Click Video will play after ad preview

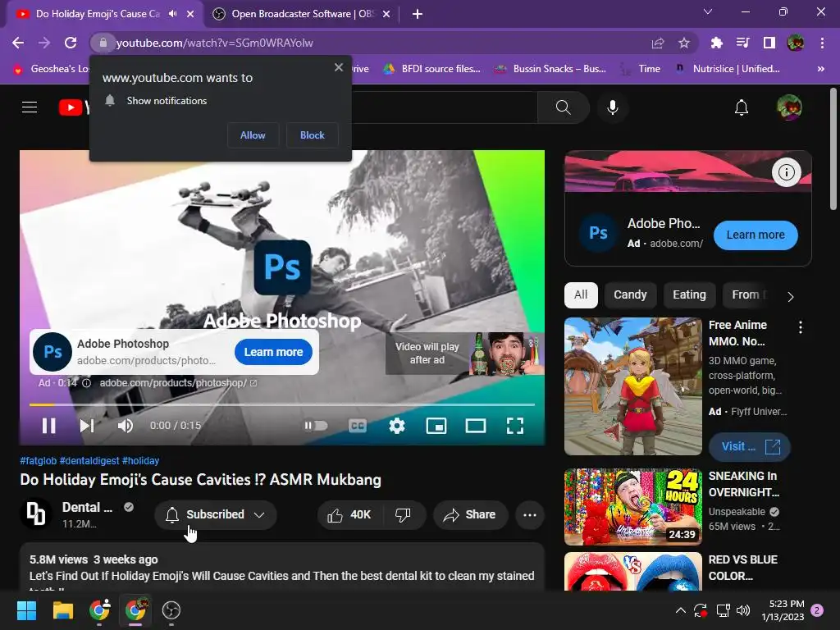pos(464,354)
